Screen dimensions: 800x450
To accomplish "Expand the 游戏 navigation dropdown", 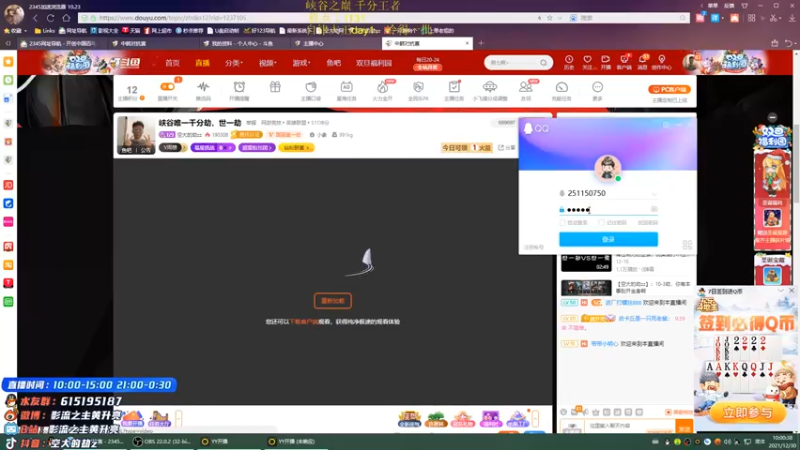I will point(301,63).
